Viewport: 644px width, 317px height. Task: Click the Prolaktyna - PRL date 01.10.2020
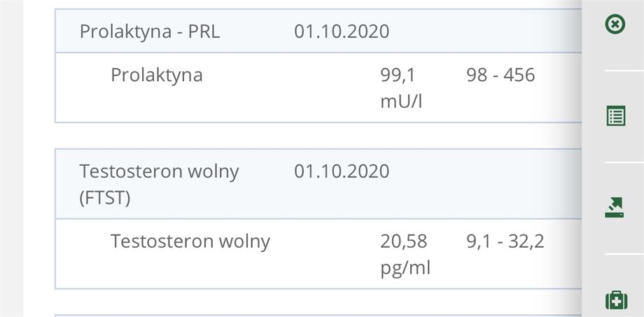pyautogui.click(x=342, y=31)
